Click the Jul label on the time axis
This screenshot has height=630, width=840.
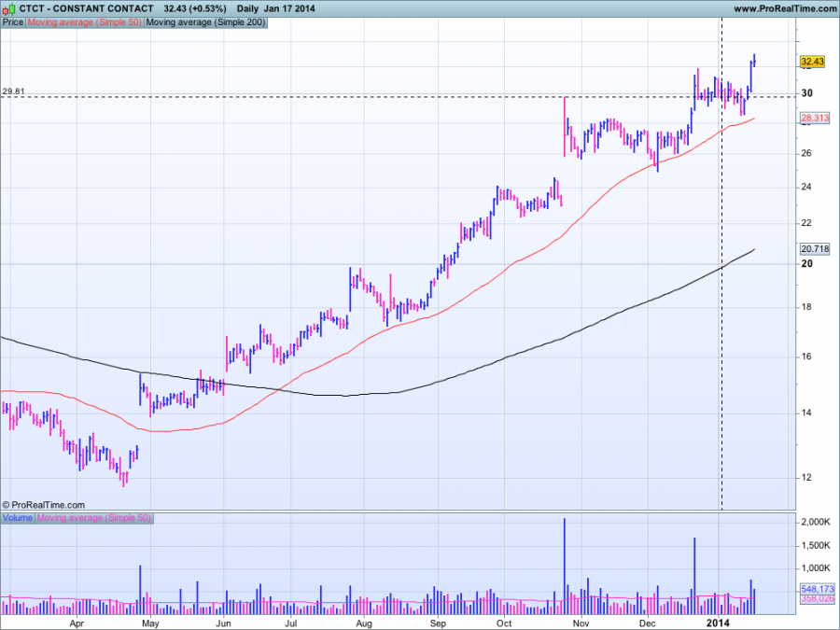click(x=291, y=623)
